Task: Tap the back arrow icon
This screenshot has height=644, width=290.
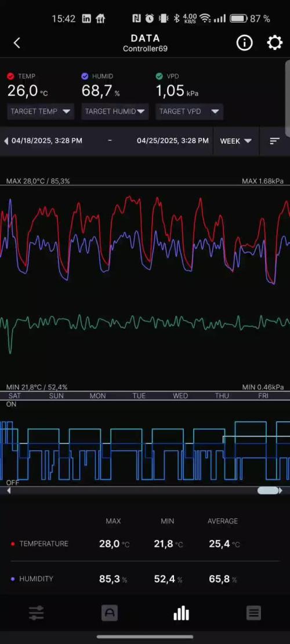Action: click(17, 43)
